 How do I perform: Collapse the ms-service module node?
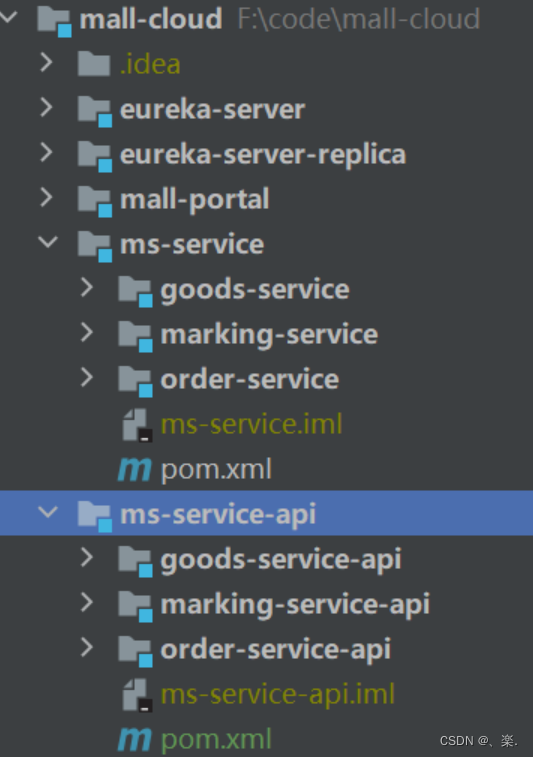[48, 241]
